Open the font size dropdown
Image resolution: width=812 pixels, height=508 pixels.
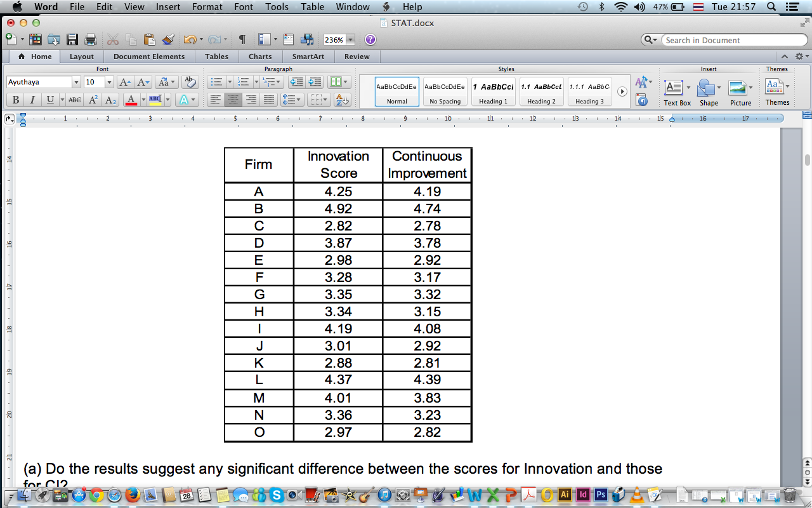(109, 82)
